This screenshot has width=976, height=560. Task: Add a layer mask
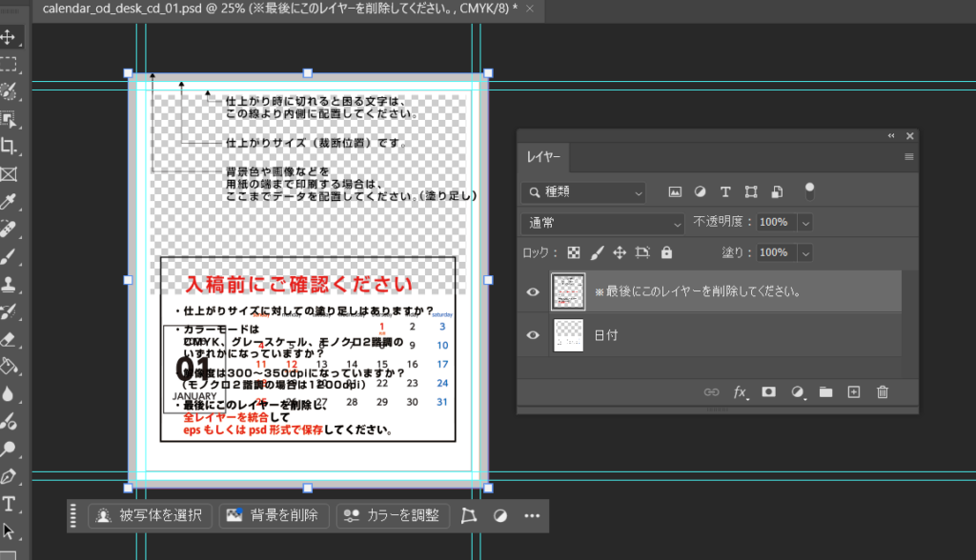click(768, 391)
